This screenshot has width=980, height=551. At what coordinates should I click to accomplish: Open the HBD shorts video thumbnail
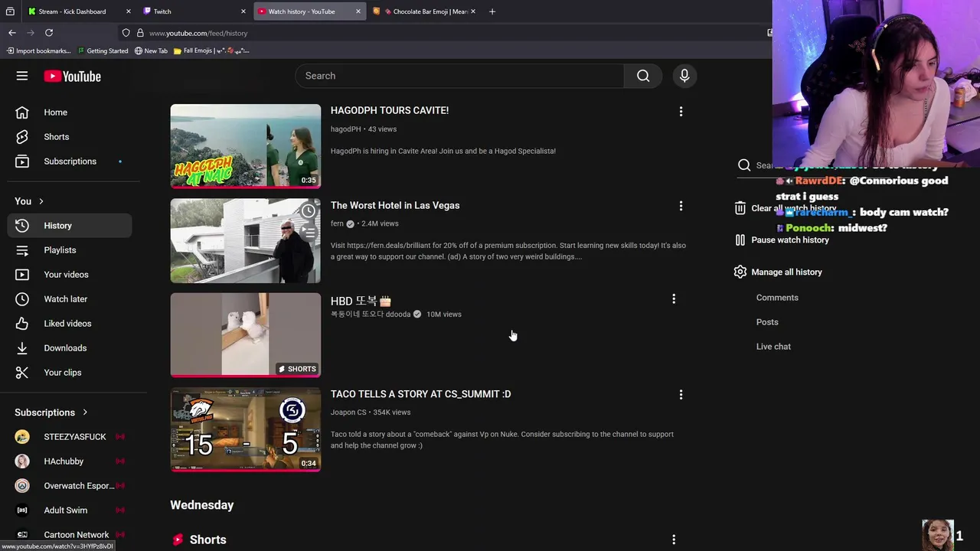[x=246, y=335]
